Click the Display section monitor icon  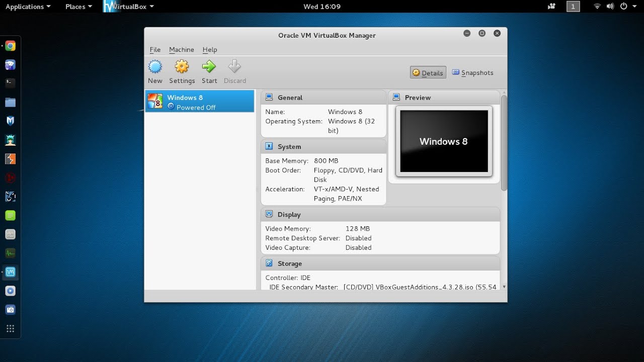point(269,214)
